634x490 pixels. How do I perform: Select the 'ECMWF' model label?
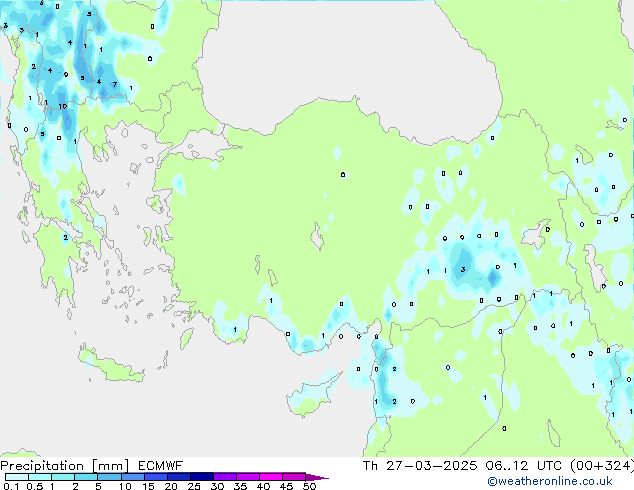(161, 466)
